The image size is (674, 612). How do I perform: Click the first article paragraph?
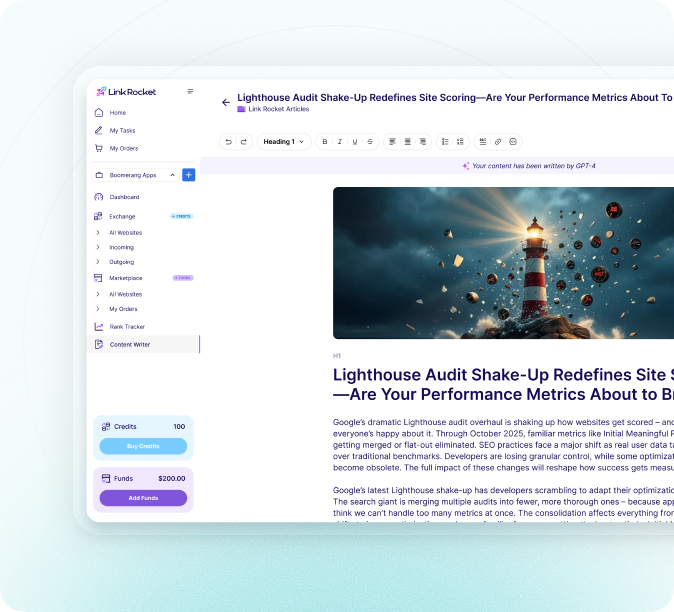tap(503, 445)
